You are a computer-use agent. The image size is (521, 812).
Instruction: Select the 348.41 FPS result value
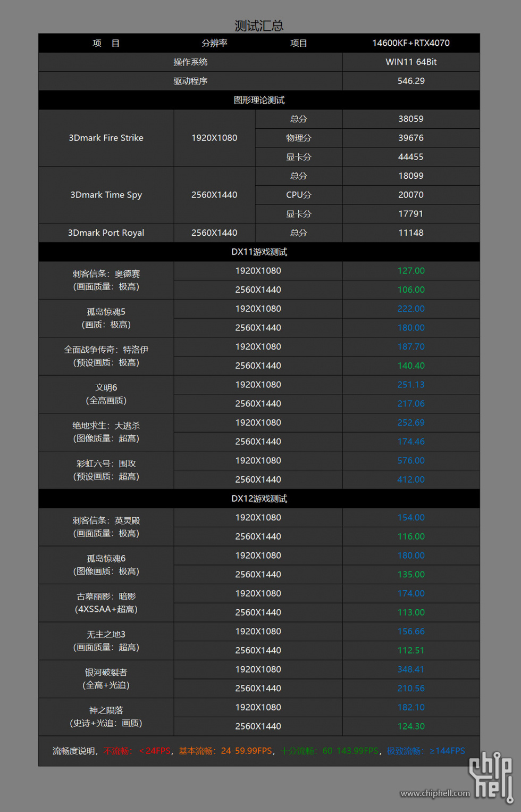click(410, 669)
